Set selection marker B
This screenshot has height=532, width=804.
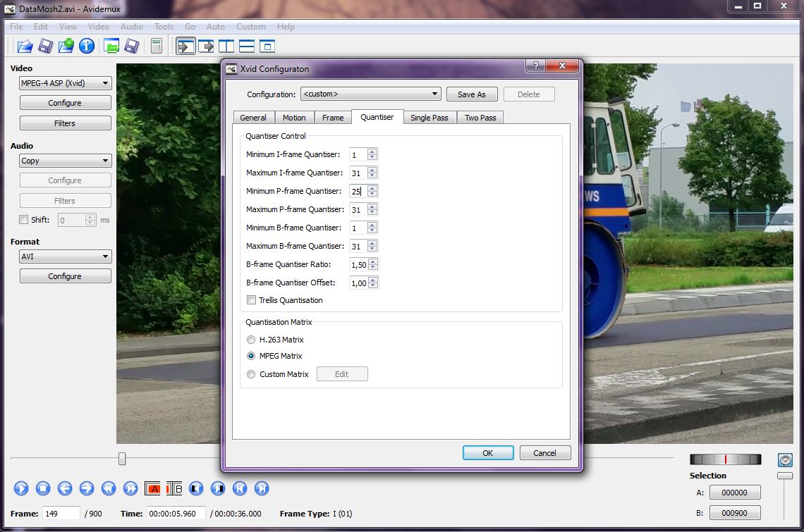[x=174, y=488]
